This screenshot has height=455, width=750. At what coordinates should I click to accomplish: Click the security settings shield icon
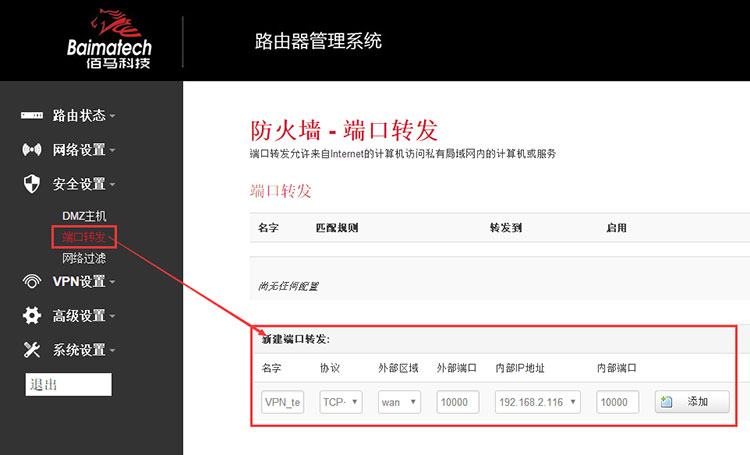pyautogui.click(x=32, y=184)
